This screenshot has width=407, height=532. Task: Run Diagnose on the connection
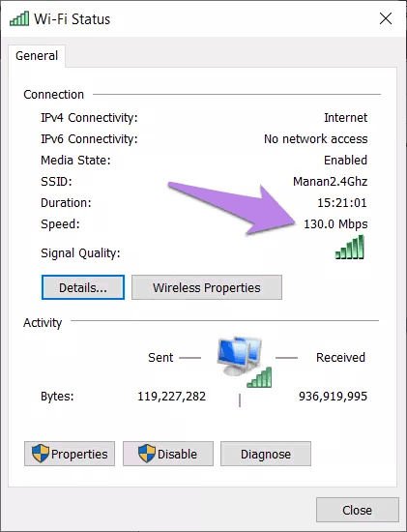tap(266, 454)
